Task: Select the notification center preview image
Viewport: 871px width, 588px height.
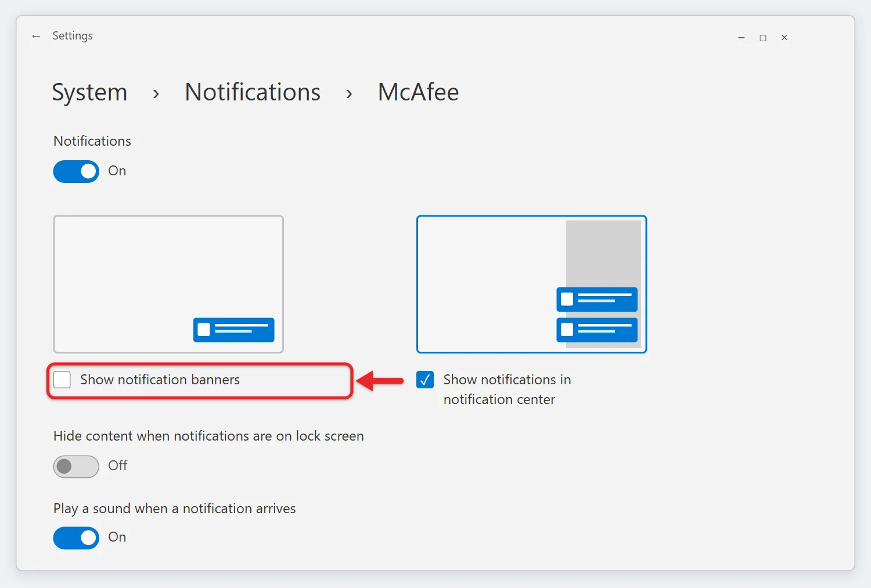Action: [x=532, y=284]
